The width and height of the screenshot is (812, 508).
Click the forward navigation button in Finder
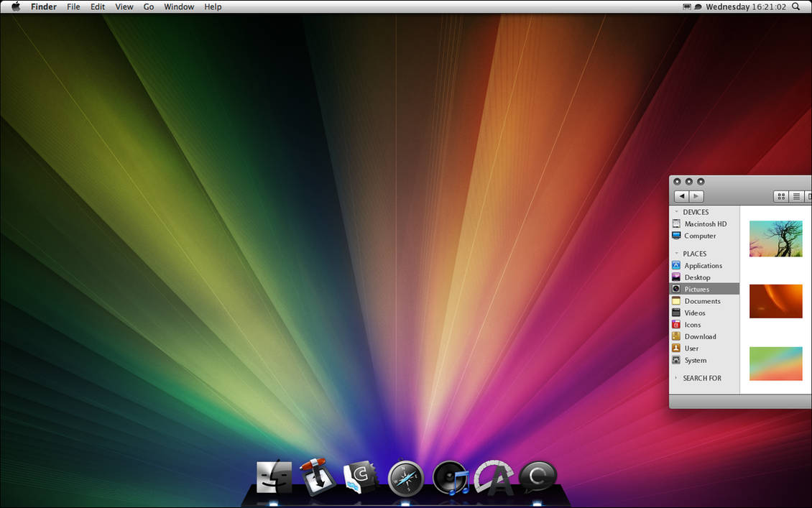696,195
